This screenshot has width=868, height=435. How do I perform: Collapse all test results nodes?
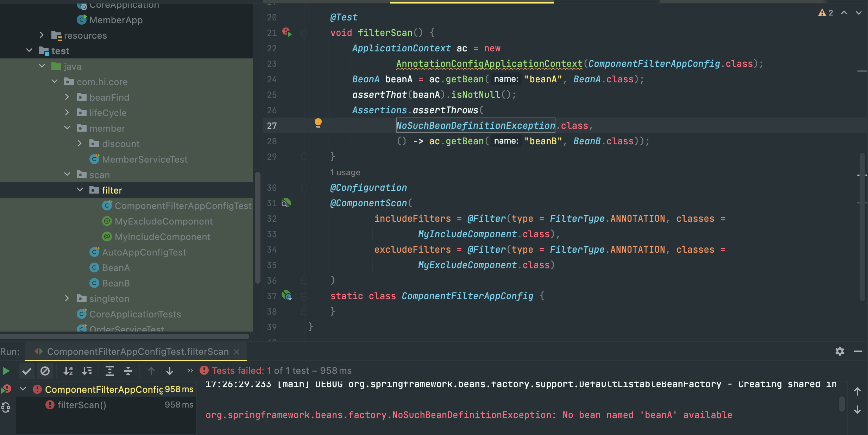pos(128,371)
